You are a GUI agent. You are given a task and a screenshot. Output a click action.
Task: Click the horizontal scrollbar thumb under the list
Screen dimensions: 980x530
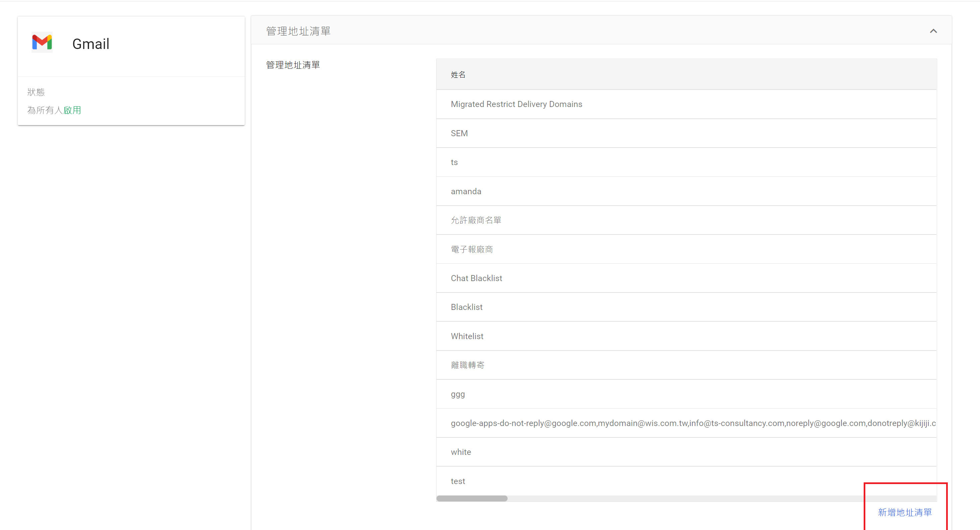coord(472,498)
